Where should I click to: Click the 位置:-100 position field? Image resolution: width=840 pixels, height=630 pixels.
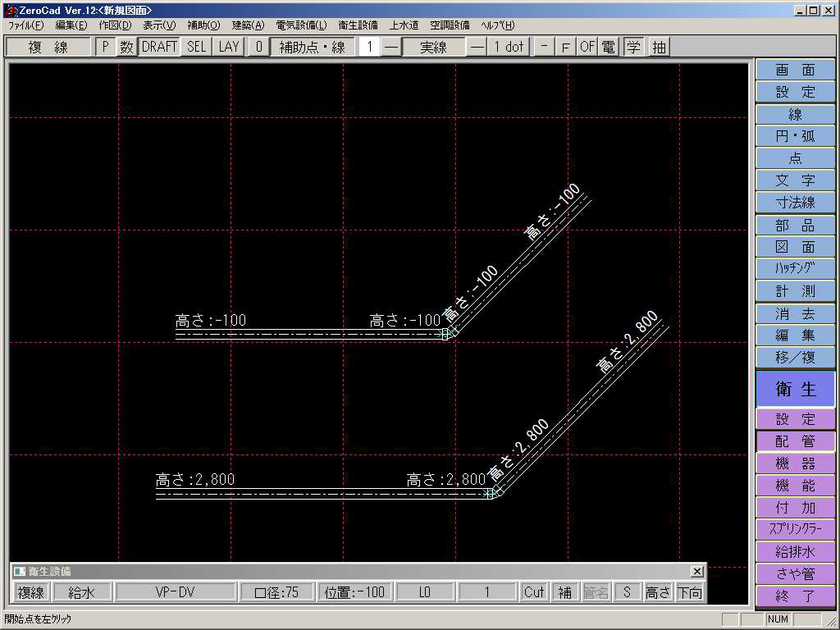[354, 592]
